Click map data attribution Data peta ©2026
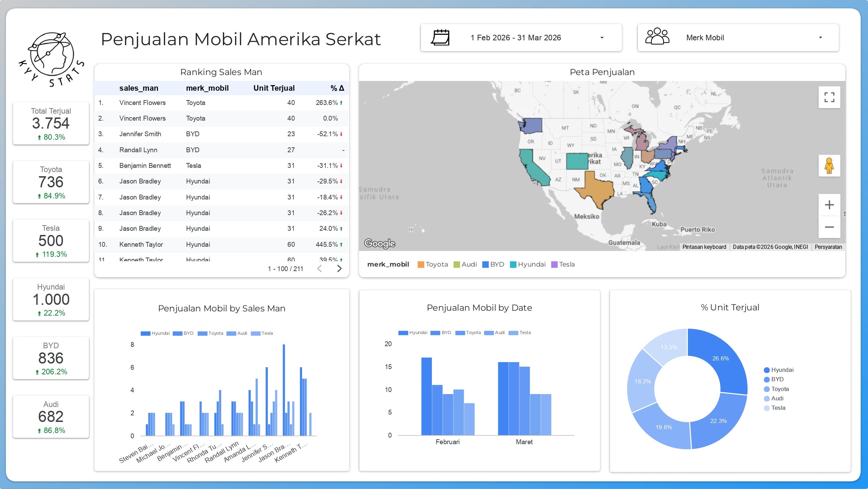The image size is (868, 489). pos(770,247)
